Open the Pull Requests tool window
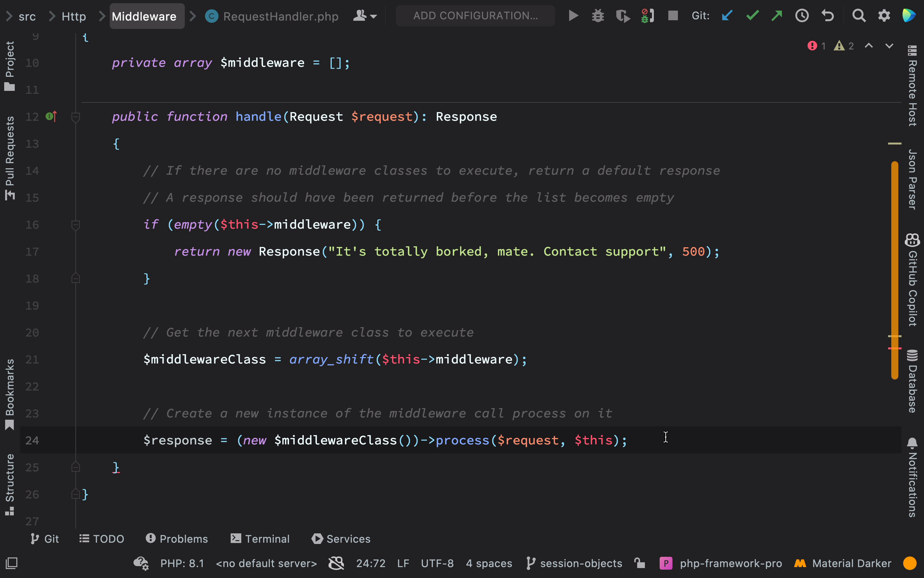The height and width of the screenshot is (578, 924). 10,158
